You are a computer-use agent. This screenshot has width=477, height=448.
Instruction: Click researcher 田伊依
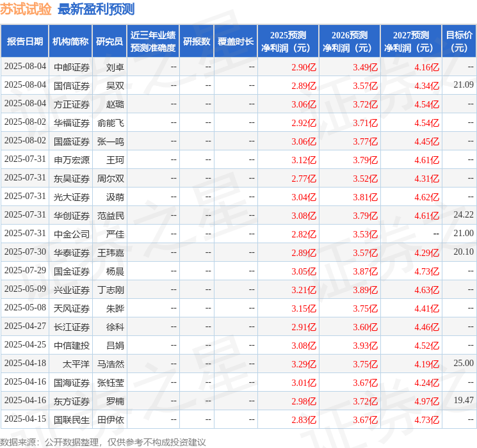point(111,420)
